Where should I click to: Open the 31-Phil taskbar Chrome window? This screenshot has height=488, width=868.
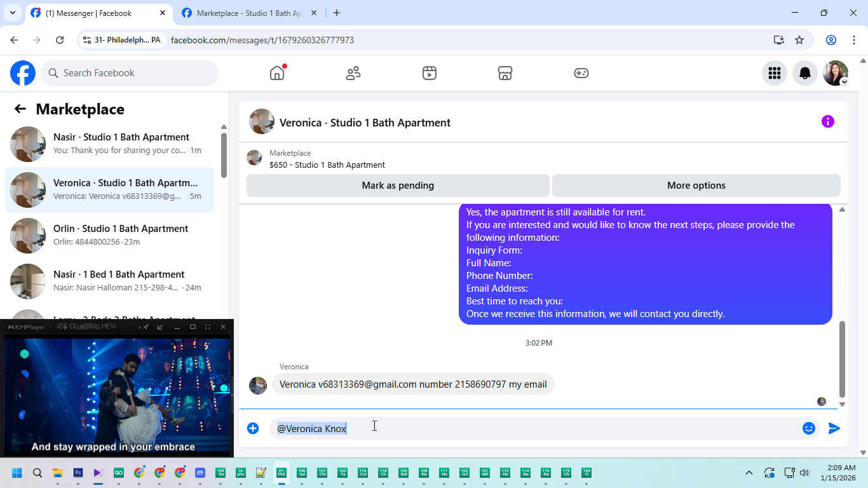coord(281,473)
